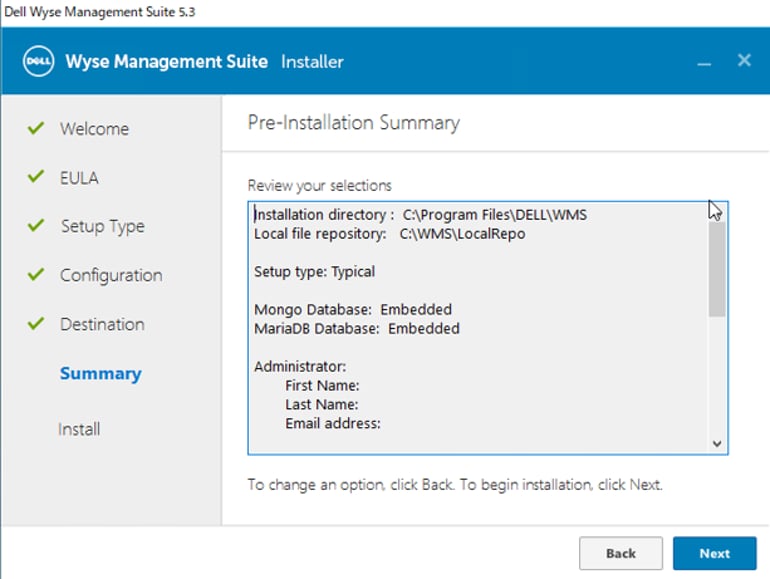Click Next to begin installation
This screenshot has width=770, height=579.
[715, 553]
